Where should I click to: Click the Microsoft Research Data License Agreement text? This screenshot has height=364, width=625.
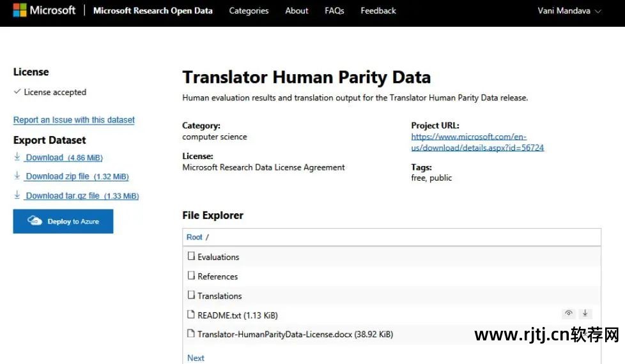(x=263, y=168)
